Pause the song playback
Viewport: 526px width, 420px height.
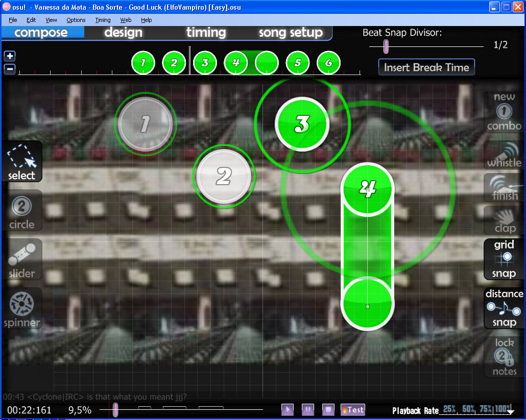tap(308, 410)
